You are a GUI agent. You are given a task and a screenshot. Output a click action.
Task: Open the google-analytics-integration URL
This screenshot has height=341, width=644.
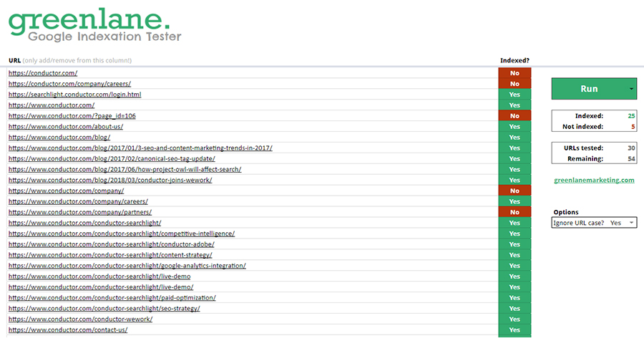click(127, 266)
